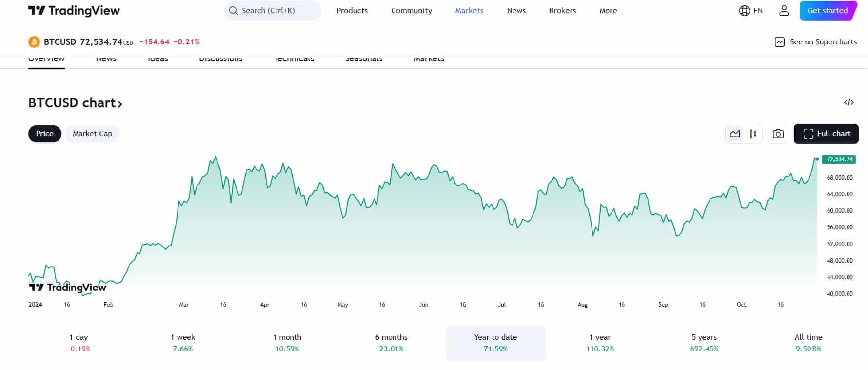Click the Get started button
The width and height of the screenshot is (868, 370).
click(828, 11)
